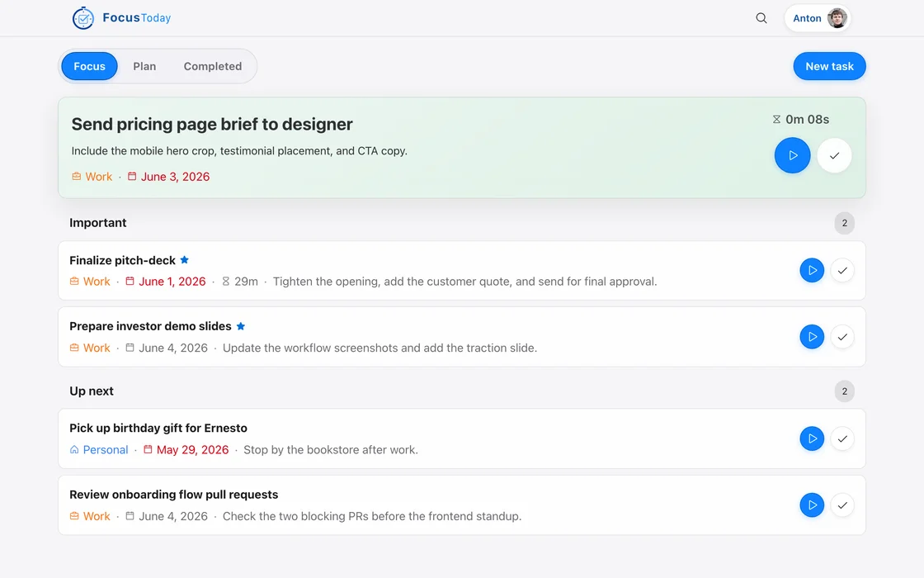
Task: Open the Completed tab
Action: pos(213,66)
